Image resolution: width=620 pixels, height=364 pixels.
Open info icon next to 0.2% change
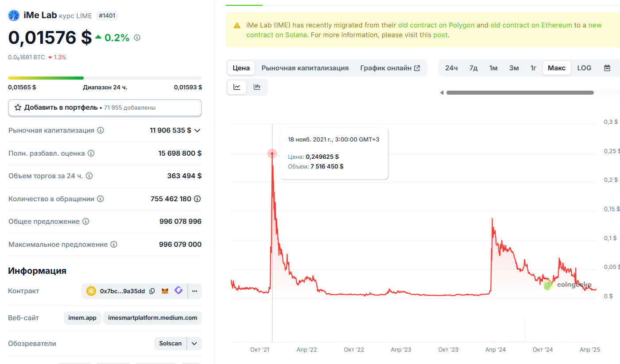tap(137, 38)
